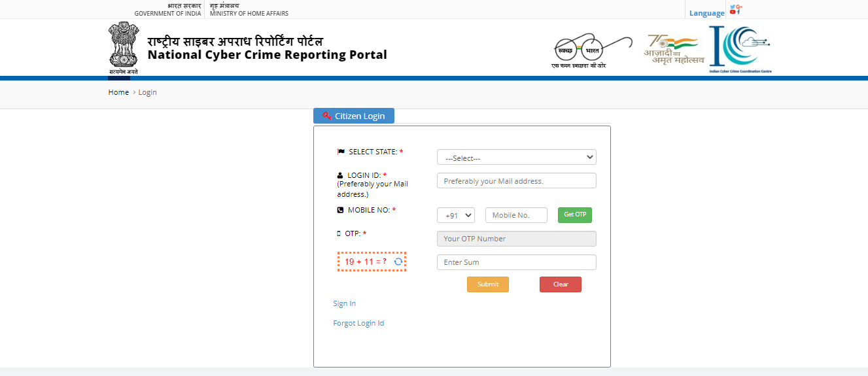Open the Twitter social icon
868x376 pixels.
[733, 7]
